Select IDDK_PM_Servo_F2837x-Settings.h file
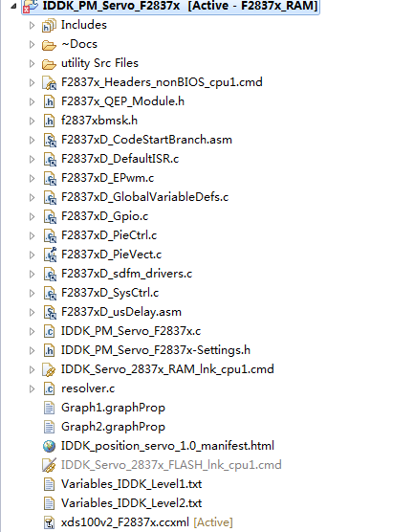414x532 pixels. [x=156, y=350]
